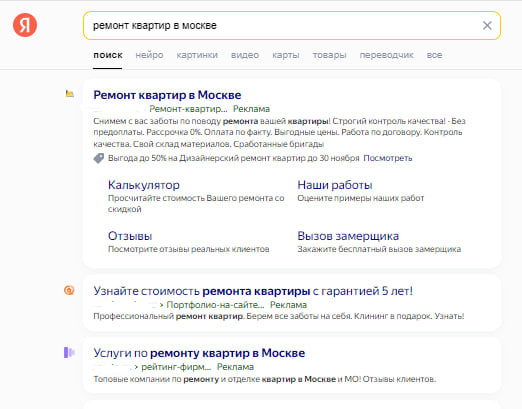Go to the видео tab
The image size is (522, 409).
pyautogui.click(x=245, y=55)
